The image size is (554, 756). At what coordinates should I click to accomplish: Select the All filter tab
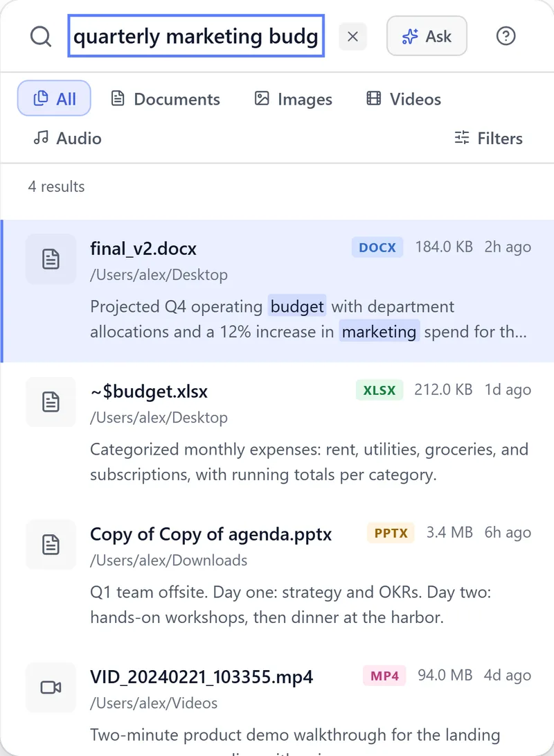point(54,98)
